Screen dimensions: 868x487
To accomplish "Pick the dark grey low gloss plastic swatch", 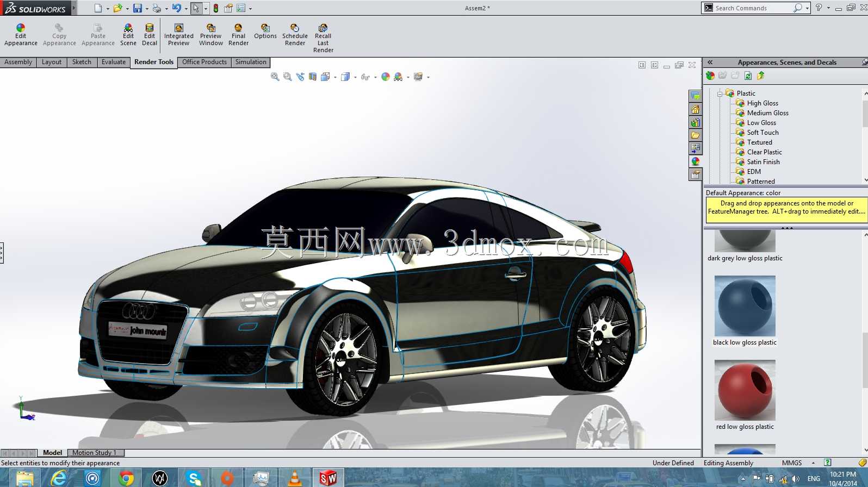I will pos(745,241).
